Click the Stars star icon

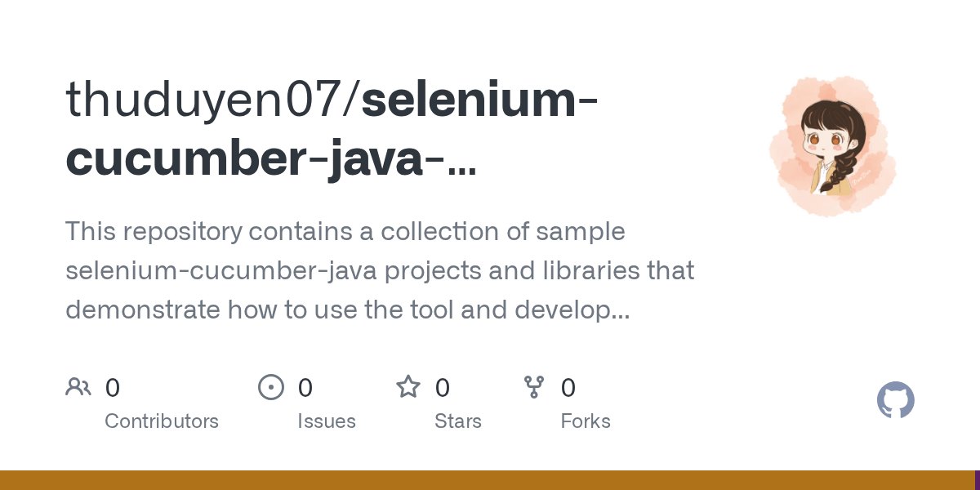[408, 386]
